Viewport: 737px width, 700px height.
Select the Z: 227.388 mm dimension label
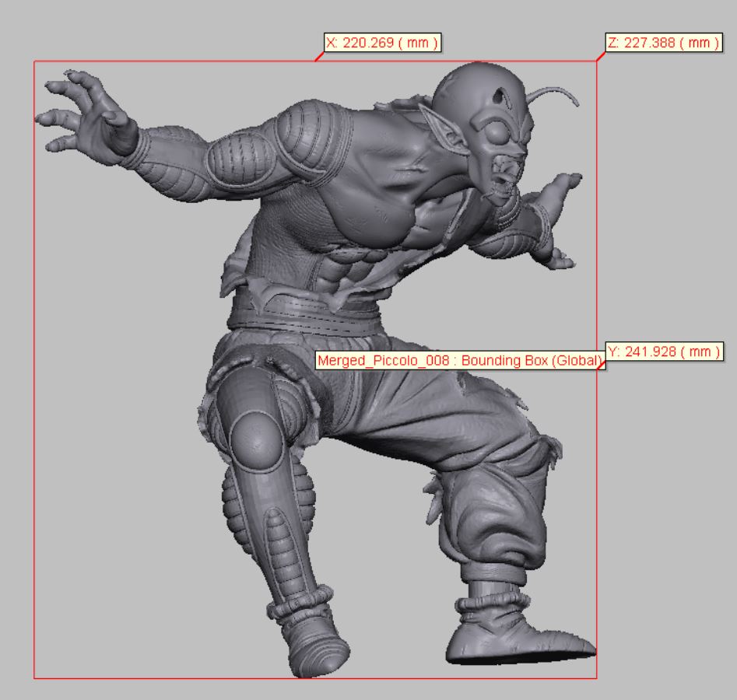point(662,43)
